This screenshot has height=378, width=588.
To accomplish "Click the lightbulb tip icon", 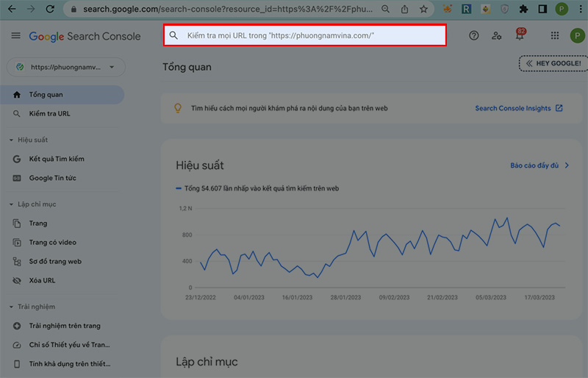I will point(178,108).
